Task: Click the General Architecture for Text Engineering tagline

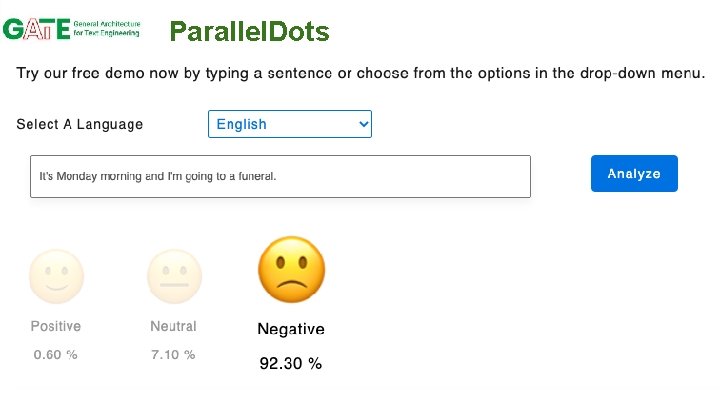Action: 106,28
